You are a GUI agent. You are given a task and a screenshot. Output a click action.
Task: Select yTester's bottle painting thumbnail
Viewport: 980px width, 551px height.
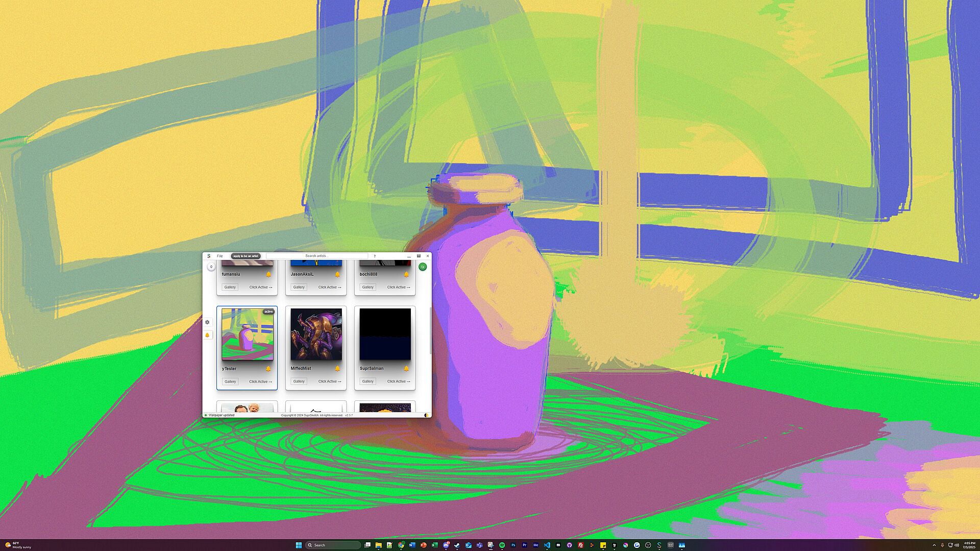248,334
